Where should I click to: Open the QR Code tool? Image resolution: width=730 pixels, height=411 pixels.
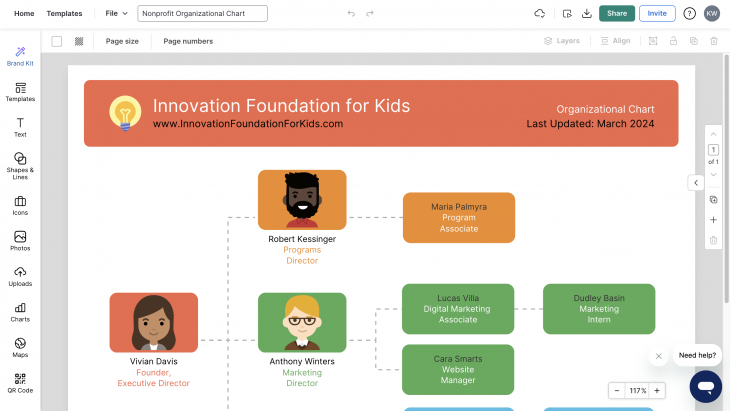click(20, 383)
